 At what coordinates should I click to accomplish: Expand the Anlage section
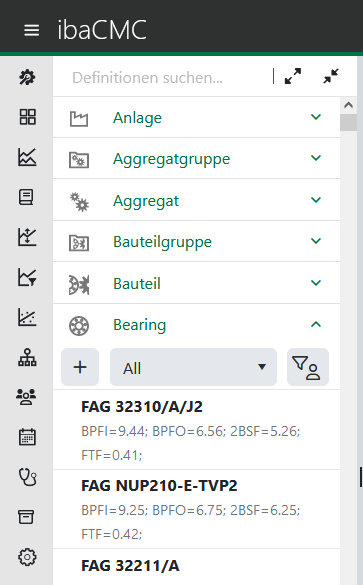pos(197,118)
